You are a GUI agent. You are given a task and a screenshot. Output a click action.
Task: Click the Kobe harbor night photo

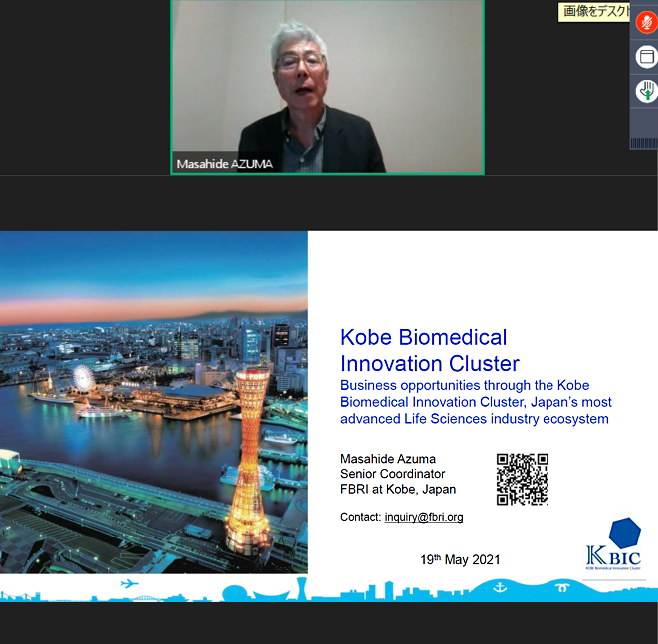click(153, 402)
